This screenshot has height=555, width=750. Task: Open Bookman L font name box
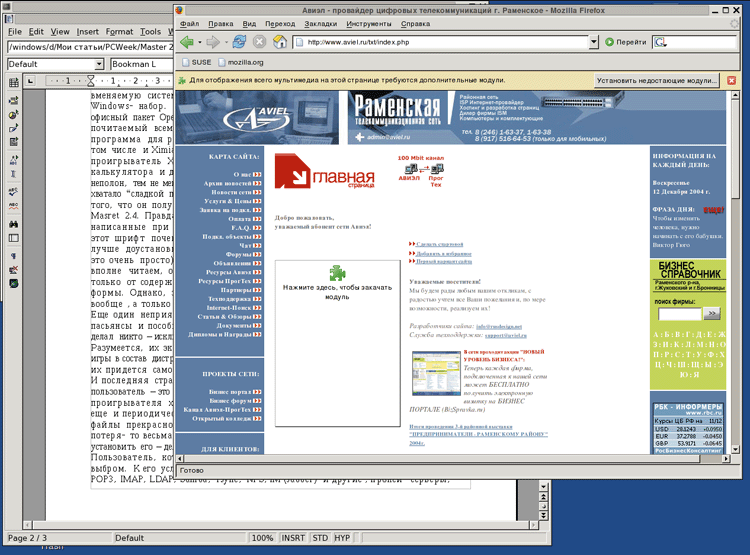[142, 64]
